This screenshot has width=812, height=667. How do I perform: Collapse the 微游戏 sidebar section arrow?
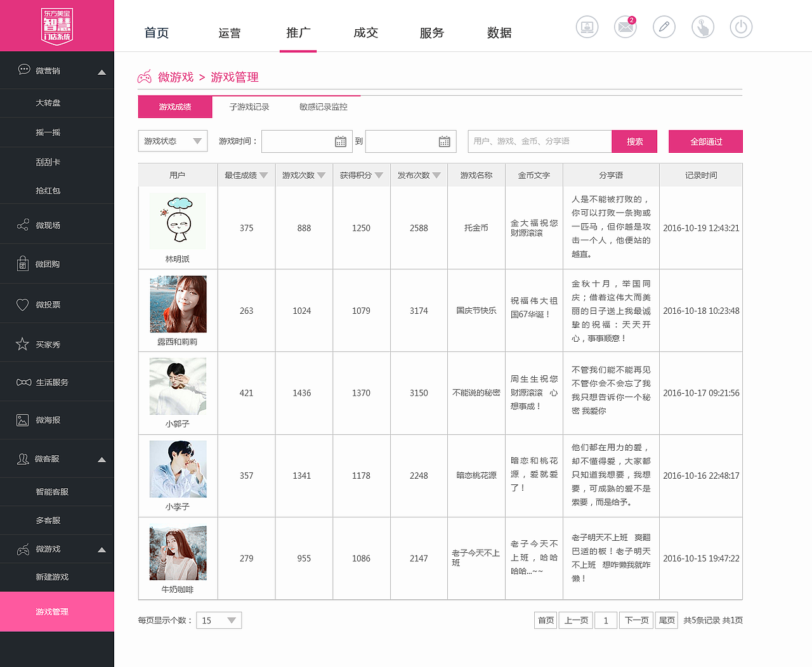[x=101, y=550]
